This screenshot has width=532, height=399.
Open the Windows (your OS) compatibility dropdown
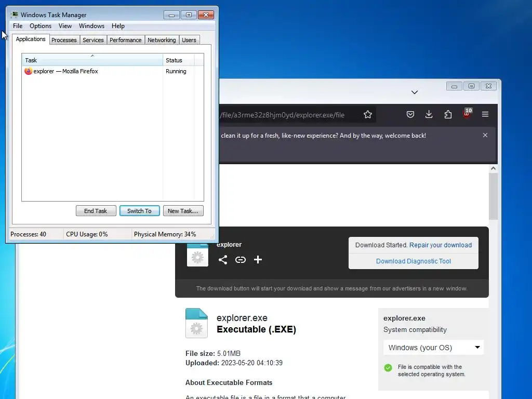(x=433, y=348)
